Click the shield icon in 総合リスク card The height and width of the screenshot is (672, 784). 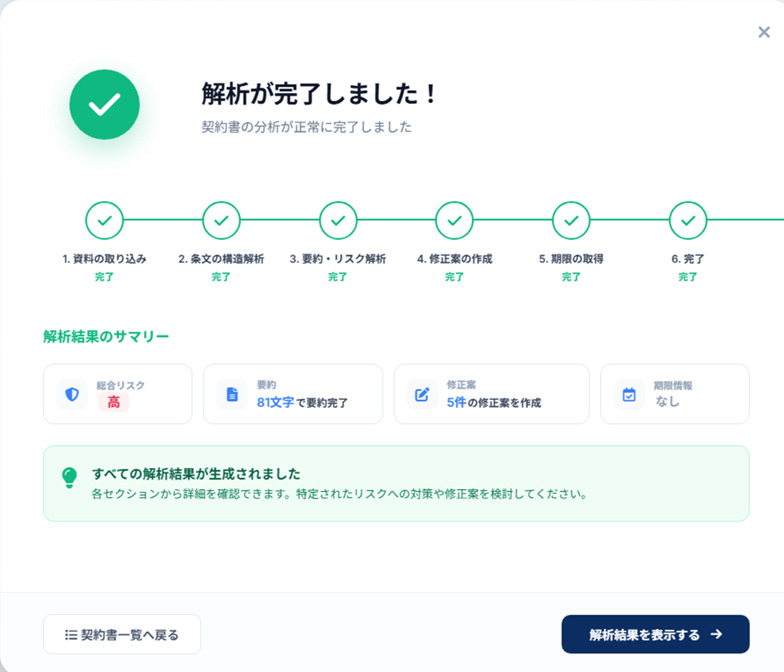coord(72,394)
